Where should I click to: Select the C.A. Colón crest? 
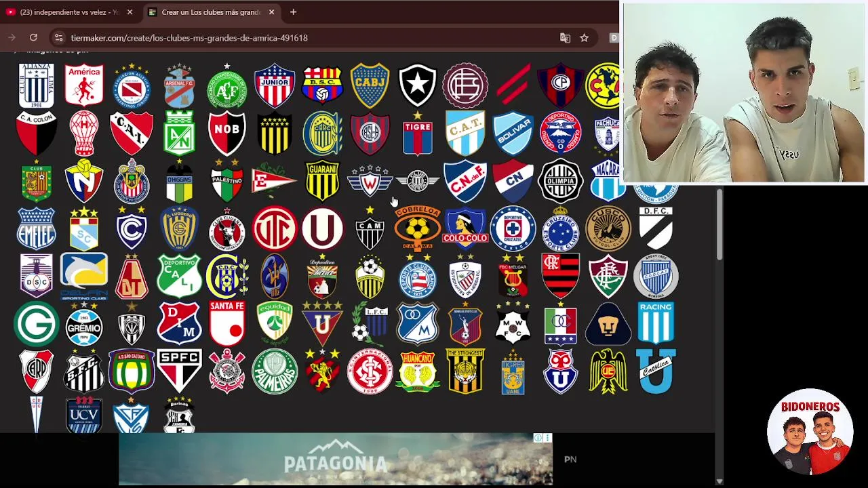coord(37,134)
